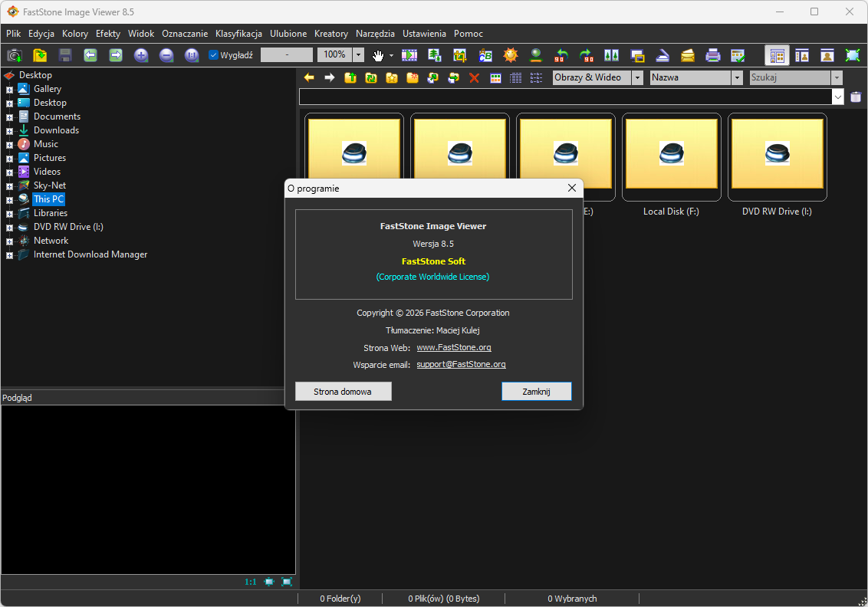This screenshot has height=607, width=868.
Task: Click in the Szukaj search field
Action: coord(790,78)
